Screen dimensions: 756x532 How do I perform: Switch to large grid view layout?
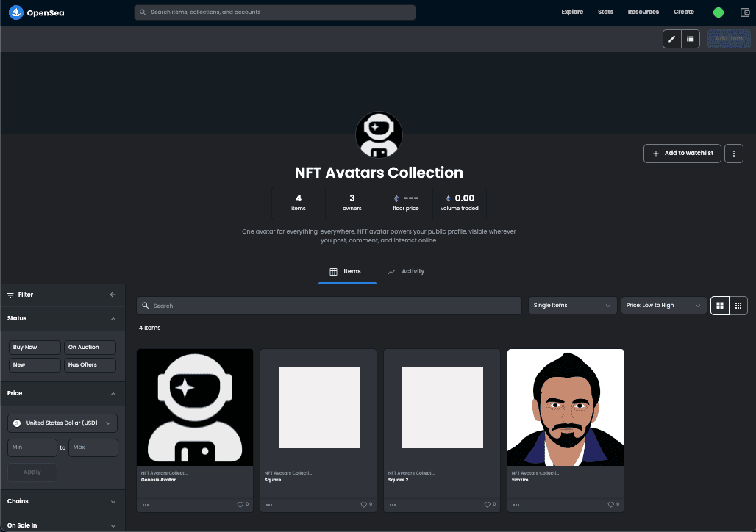tap(719, 305)
